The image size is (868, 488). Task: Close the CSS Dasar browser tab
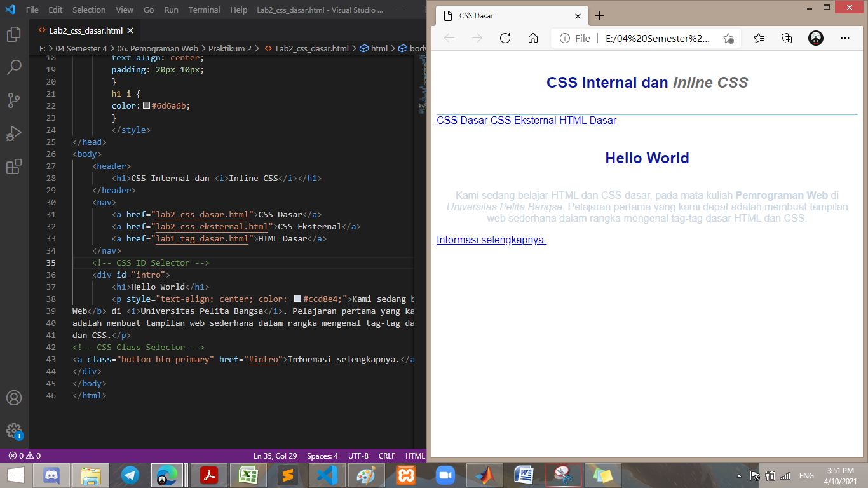[x=578, y=16]
